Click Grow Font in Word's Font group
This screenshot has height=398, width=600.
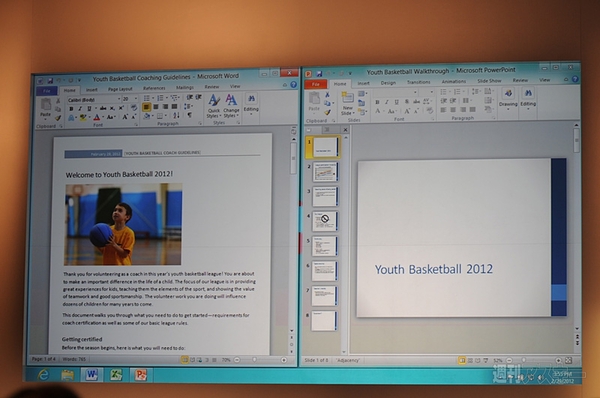pyautogui.click(x=124, y=117)
